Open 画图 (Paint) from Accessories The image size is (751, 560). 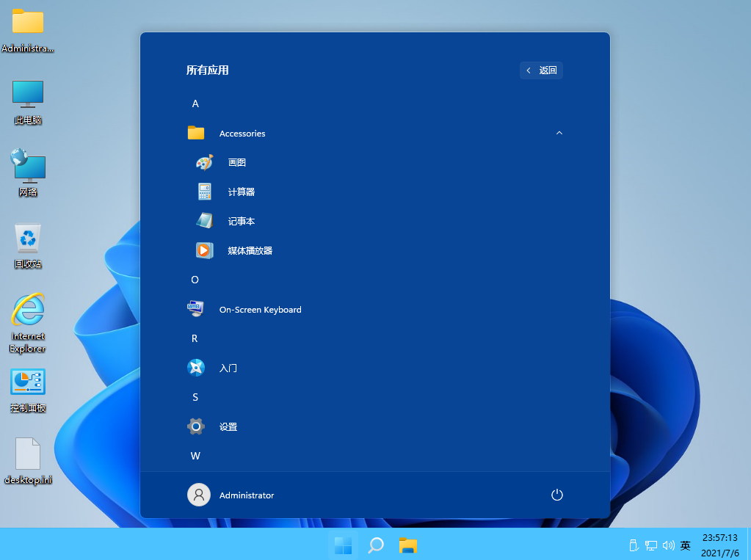(236, 162)
